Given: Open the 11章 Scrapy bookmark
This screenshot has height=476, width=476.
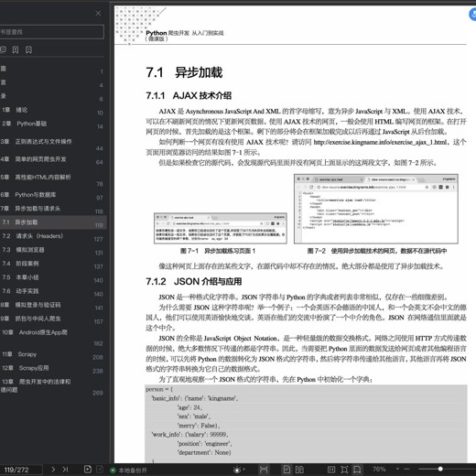Looking at the screenshot, I should tap(19, 354).
